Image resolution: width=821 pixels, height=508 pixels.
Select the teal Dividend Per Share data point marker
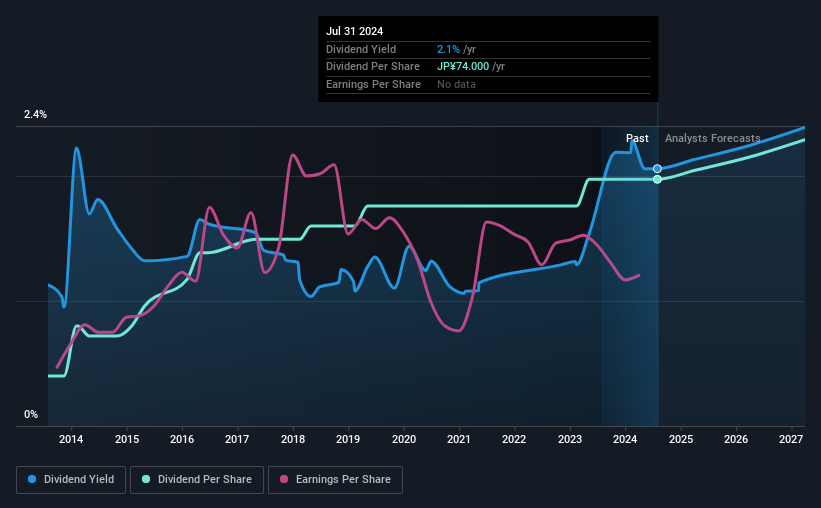[x=657, y=179]
